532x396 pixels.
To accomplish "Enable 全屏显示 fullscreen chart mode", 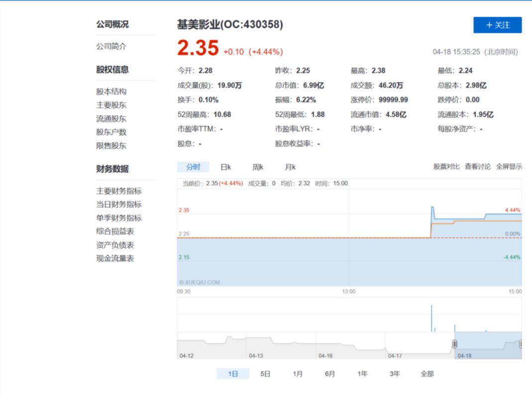I will pos(509,167).
